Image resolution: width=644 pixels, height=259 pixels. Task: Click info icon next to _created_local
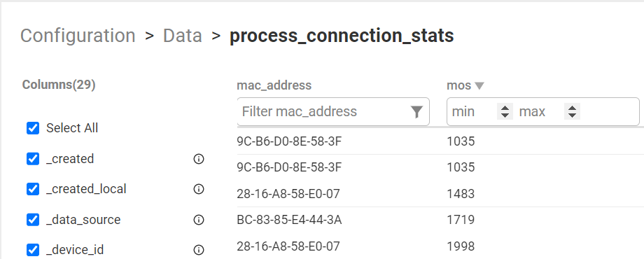tap(199, 189)
